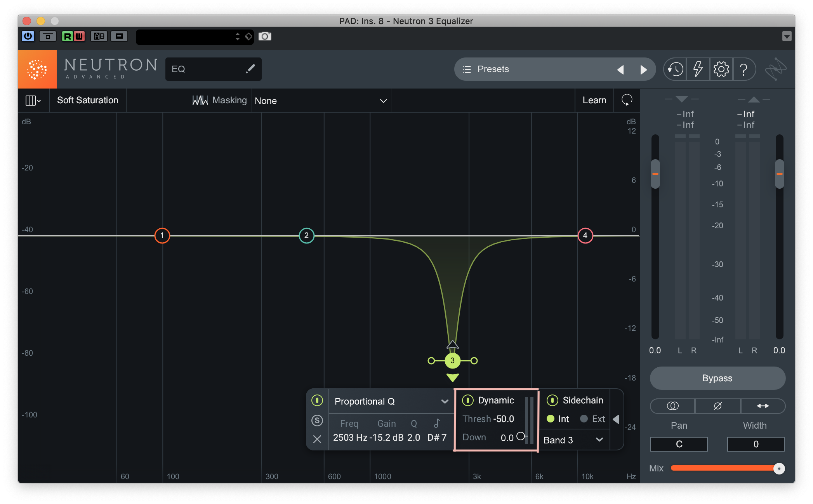Viewport: 813px width, 504px height.
Task: Click the dynamic threshold slider handle
Action: 521,436
